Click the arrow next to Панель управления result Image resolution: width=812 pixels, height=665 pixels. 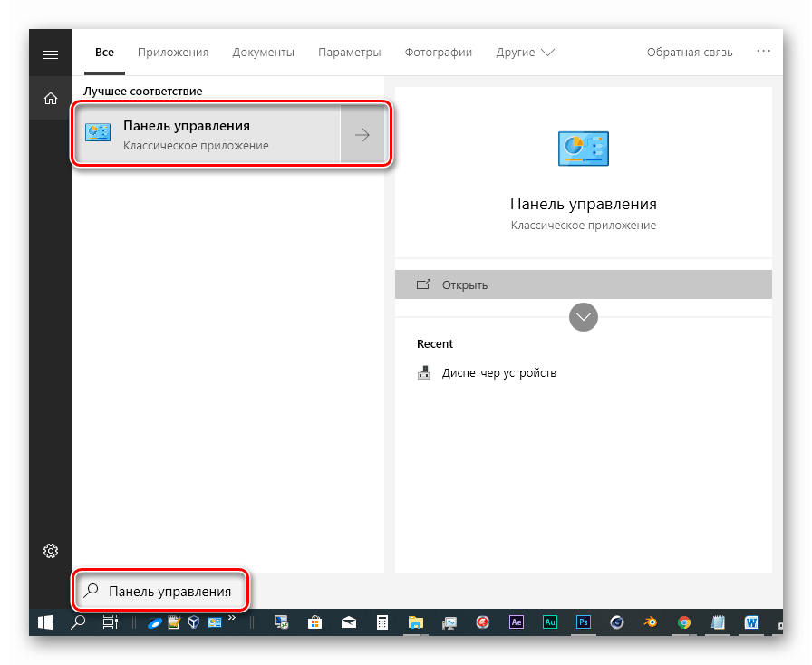tap(362, 133)
